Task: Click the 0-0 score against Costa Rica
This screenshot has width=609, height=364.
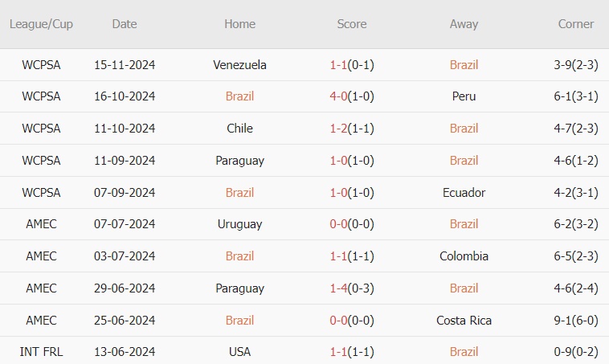Action: tap(352, 321)
